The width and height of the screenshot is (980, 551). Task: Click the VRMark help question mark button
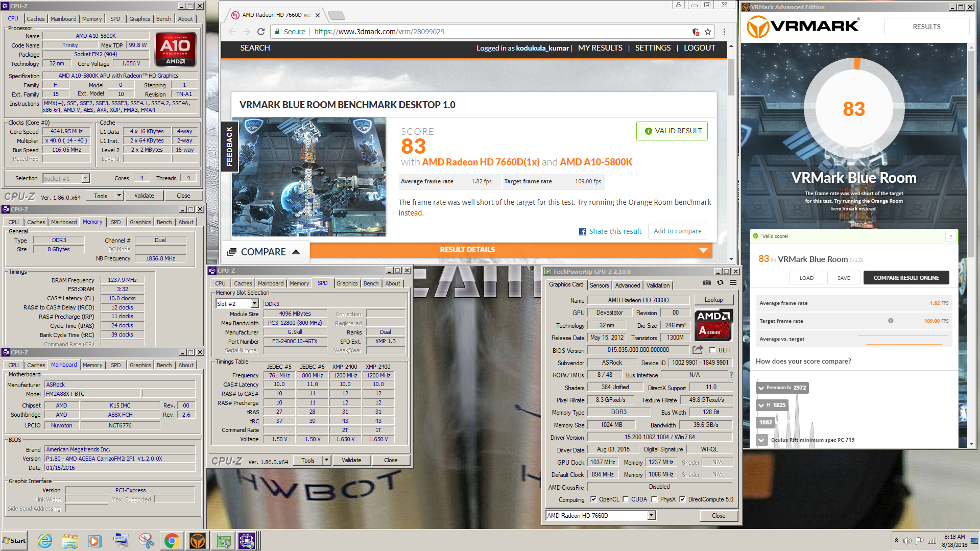(950, 236)
